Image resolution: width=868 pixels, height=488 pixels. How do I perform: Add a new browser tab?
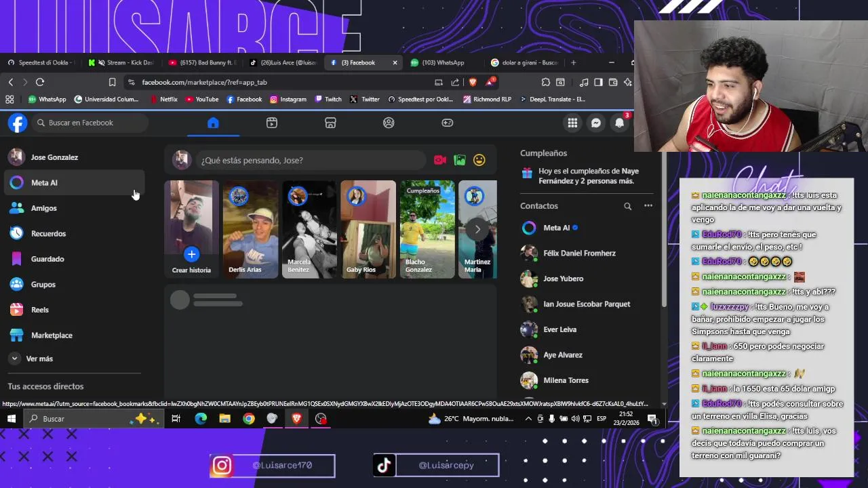(x=573, y=62)
